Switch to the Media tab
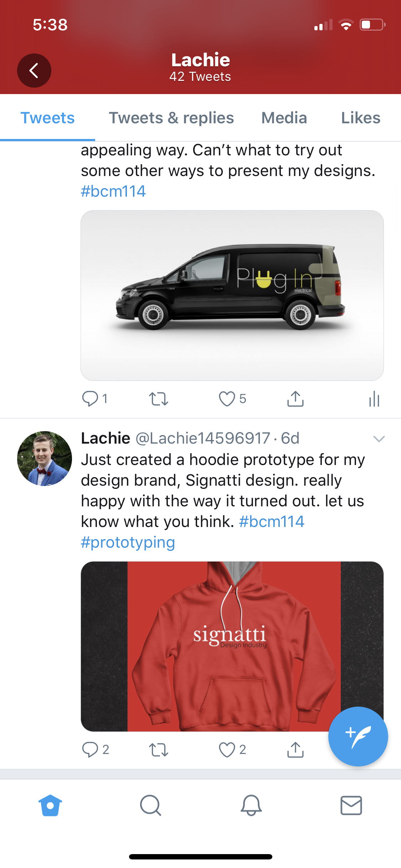The image size is (401, 868). click(x=284, y=118)
